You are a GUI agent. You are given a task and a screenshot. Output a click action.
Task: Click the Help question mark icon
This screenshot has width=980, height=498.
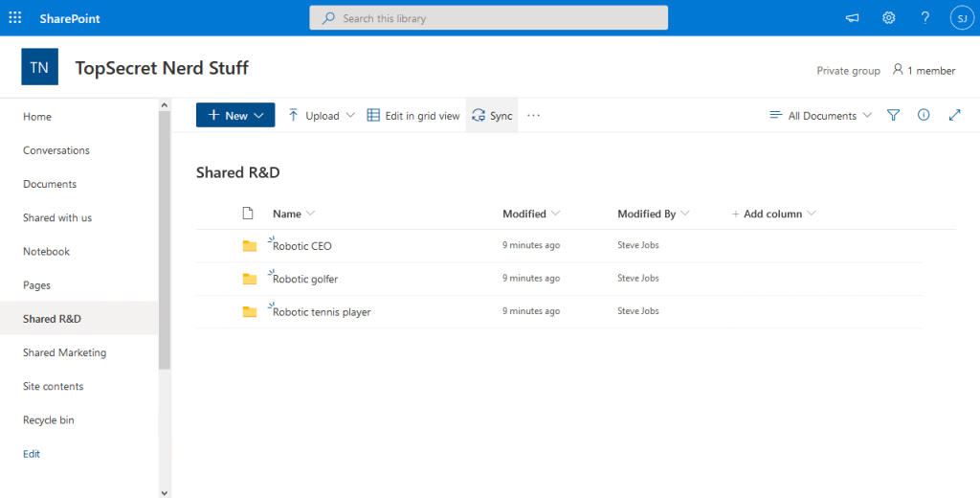click(x=924, y=18)
